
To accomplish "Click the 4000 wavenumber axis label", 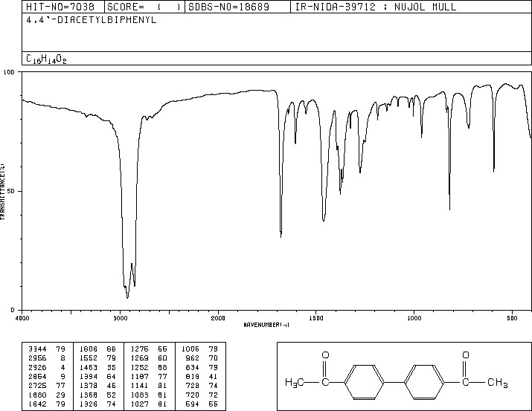I will (22, 318).
